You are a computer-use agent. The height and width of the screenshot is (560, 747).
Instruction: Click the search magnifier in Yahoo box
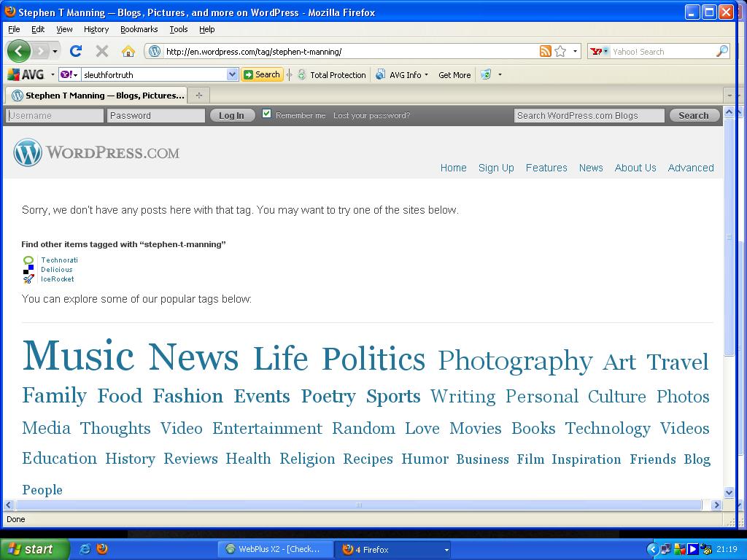point(722,51)
